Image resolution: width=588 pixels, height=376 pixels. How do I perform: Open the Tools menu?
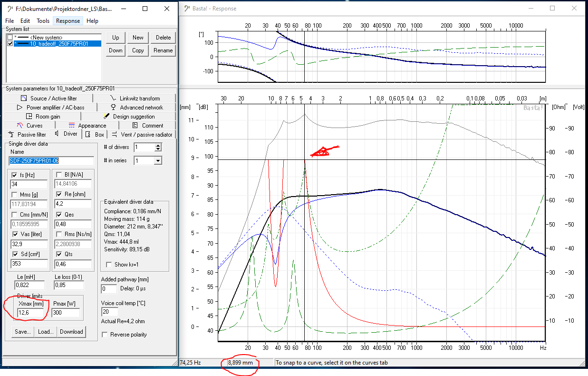(43, 21)
